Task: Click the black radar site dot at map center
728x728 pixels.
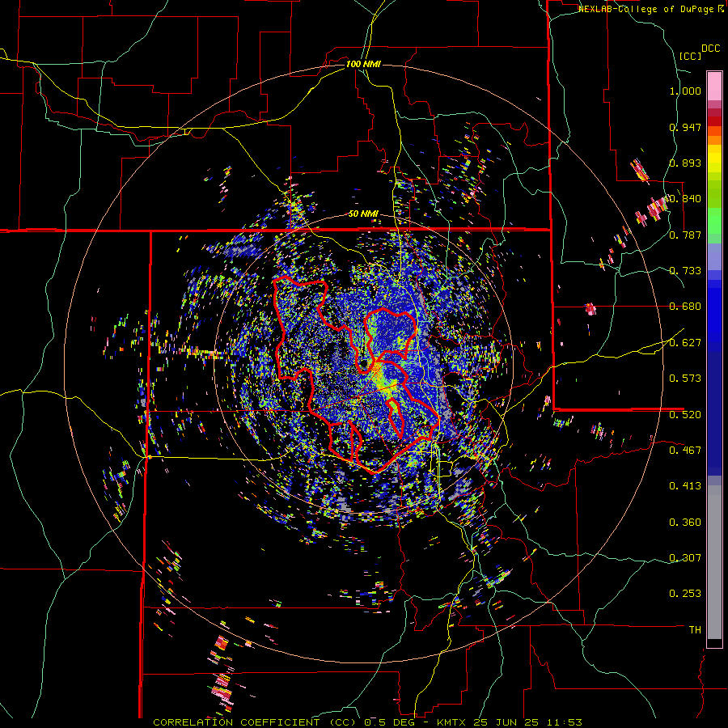Action: [365, 362]
